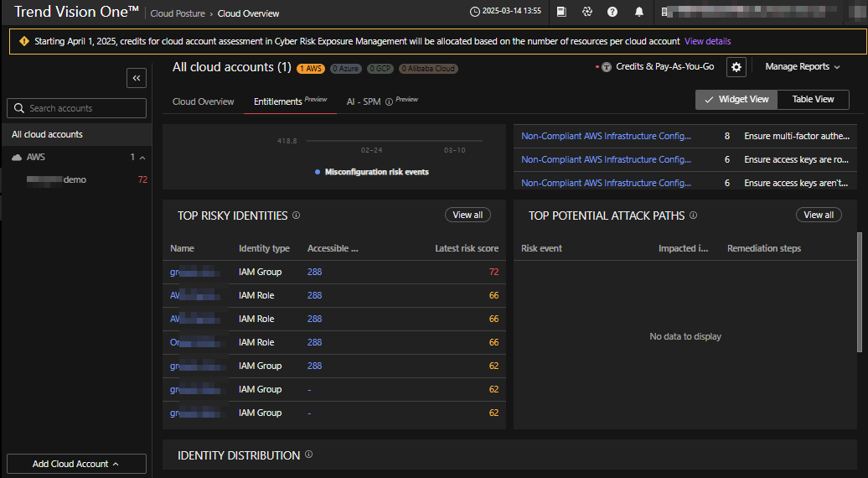Click the info icon beside Top Risky Identities
The height and width of the screenshot is (478, 868).
point(297,216)
